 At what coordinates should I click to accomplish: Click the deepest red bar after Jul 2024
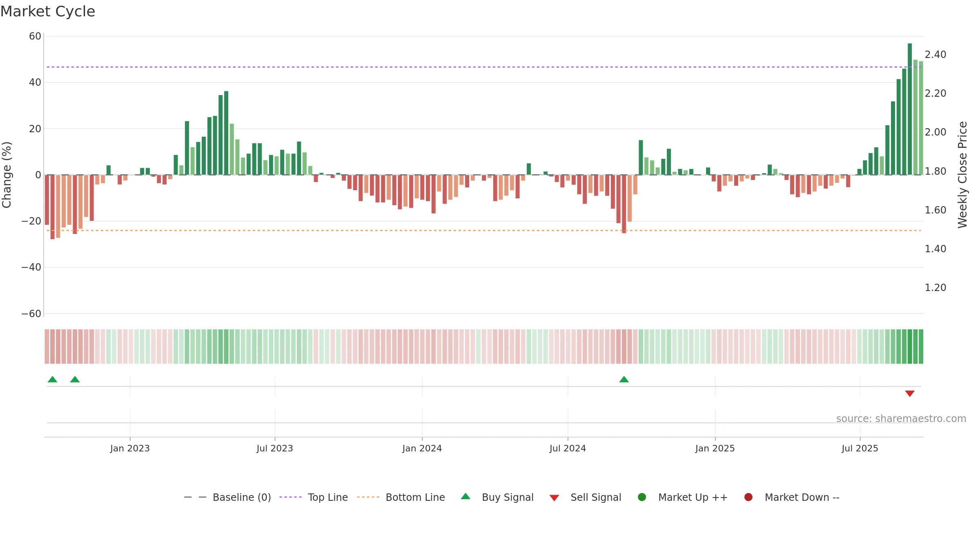624,204
